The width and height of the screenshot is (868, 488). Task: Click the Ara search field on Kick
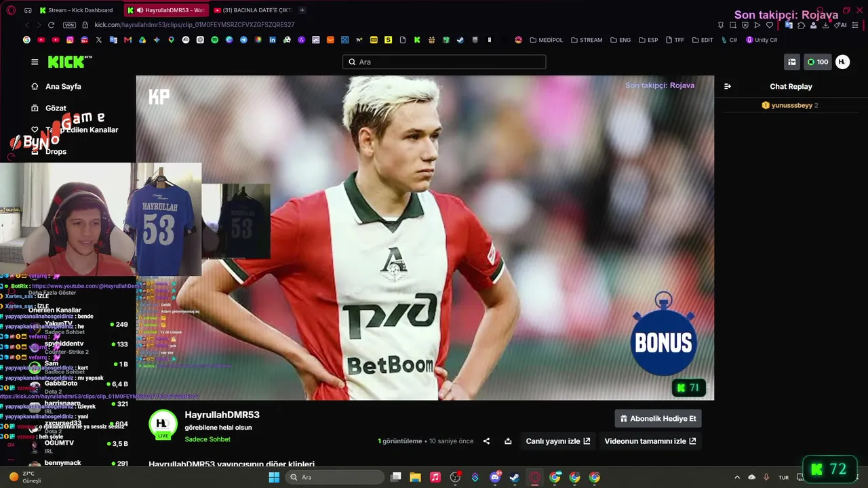click(444, 62)
